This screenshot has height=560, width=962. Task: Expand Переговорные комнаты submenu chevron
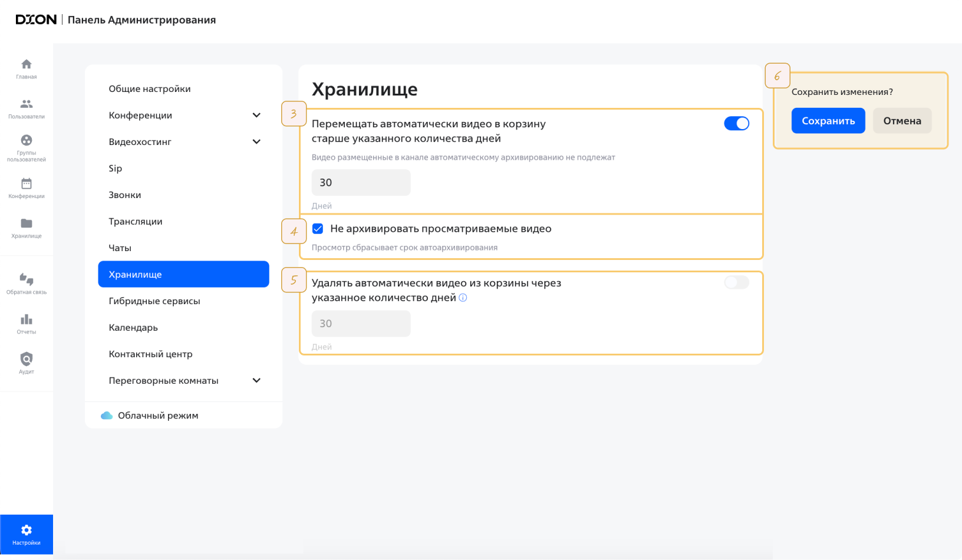256,380
